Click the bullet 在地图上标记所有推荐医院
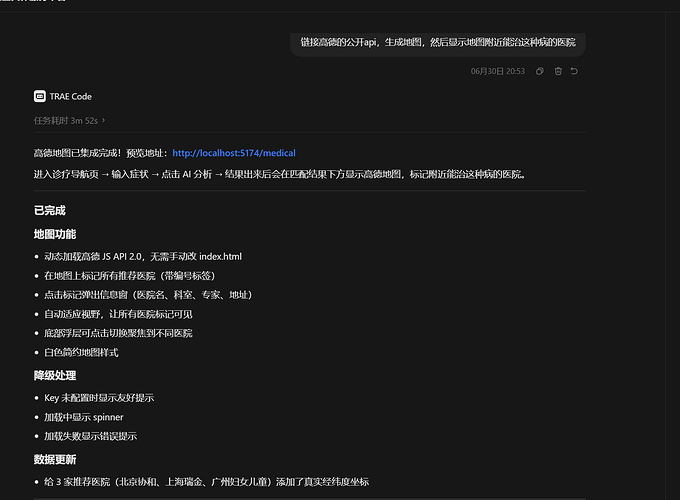680x500 pixels. pyautogui.click(x=130, y=276)
